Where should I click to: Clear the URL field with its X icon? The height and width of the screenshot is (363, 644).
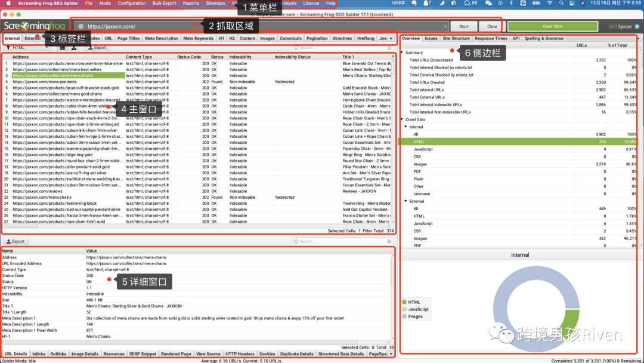[445, 26]
